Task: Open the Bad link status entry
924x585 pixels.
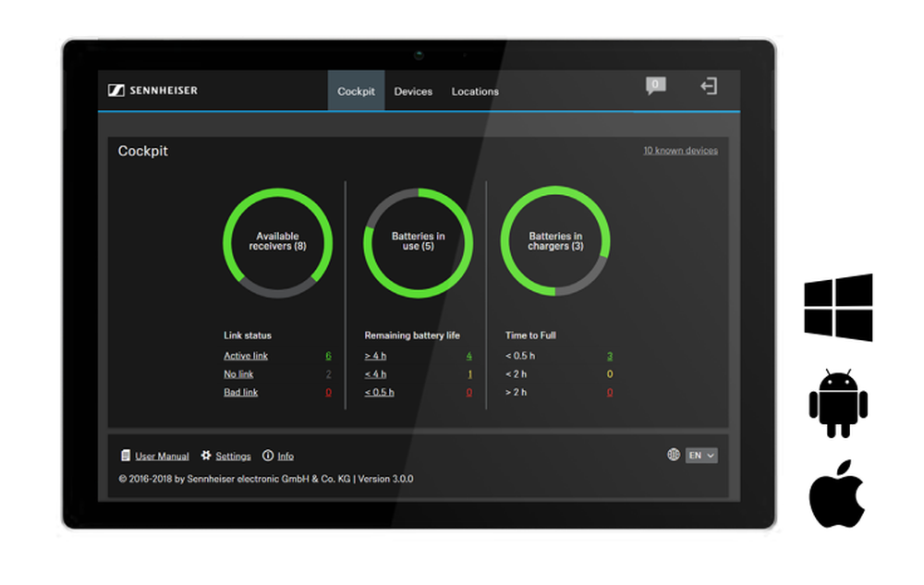Action: pyautogui.click(x=240, y=393)
